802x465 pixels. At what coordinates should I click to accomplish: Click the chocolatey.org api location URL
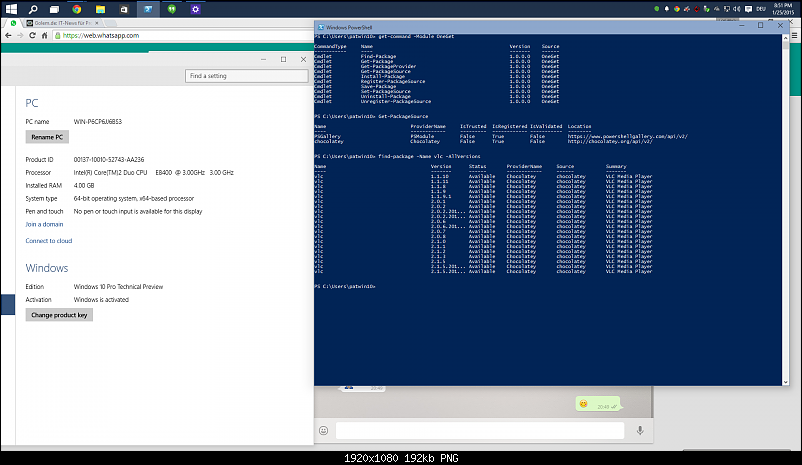pos(610,141)
